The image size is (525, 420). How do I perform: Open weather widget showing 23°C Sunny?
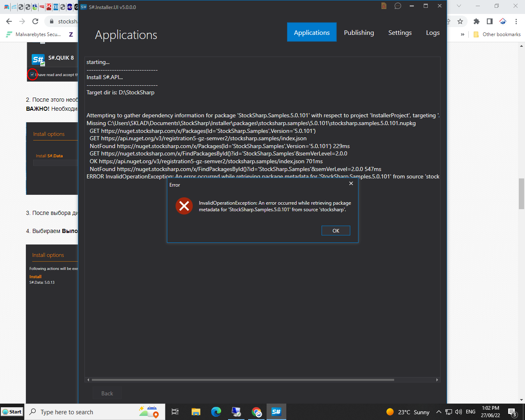pos(408,412)
